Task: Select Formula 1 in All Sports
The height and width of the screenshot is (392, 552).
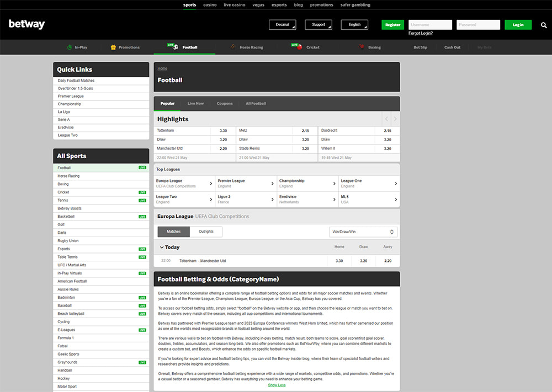Action: [101, 338]
